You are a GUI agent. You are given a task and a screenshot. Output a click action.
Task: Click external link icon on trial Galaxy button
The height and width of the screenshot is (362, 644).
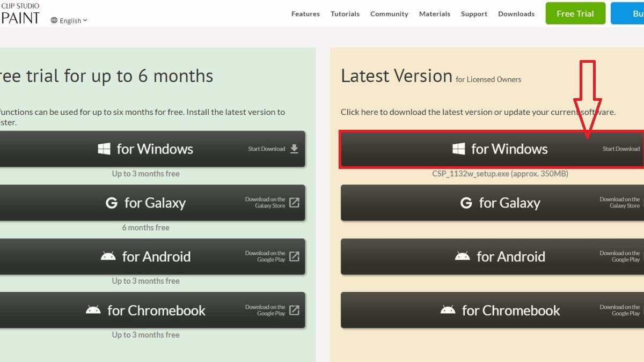click(294, 203)
